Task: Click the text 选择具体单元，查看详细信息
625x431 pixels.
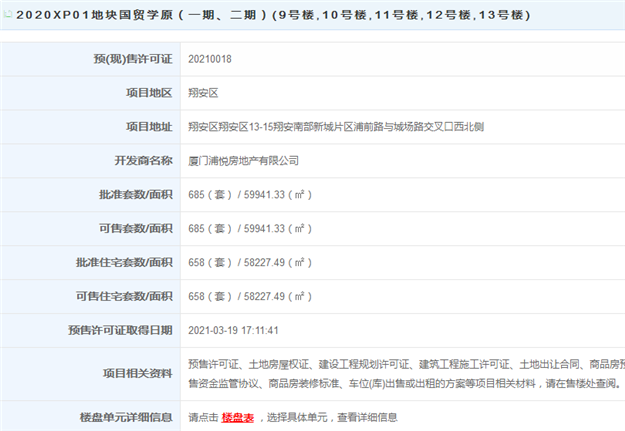Action: click(332, 417)
